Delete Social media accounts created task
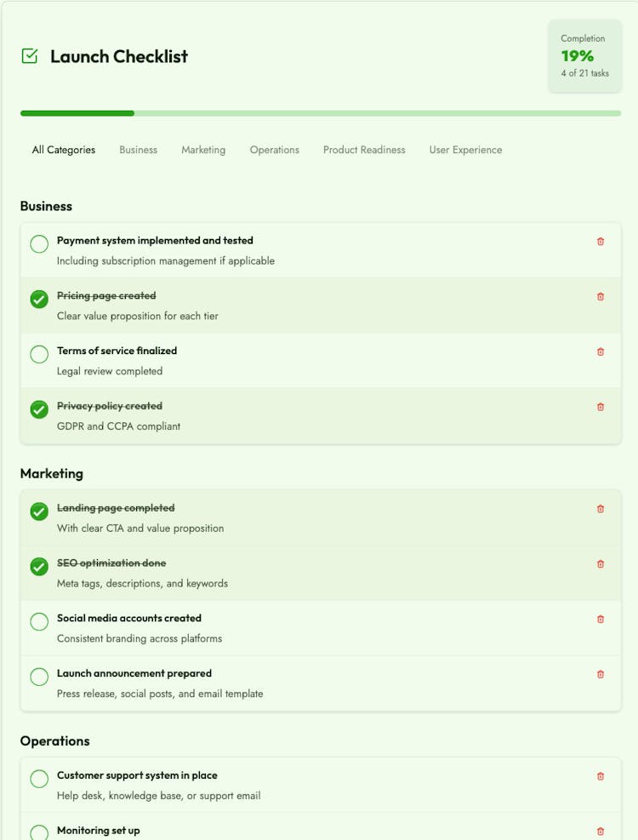638x840 pixels. tap(600, 620)
